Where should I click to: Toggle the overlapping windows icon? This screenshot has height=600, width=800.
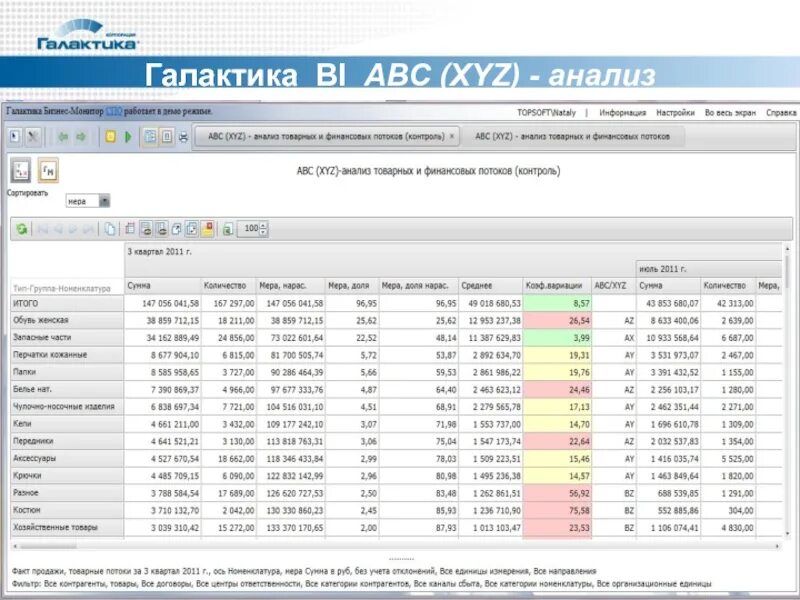click(x=192, y=229)
